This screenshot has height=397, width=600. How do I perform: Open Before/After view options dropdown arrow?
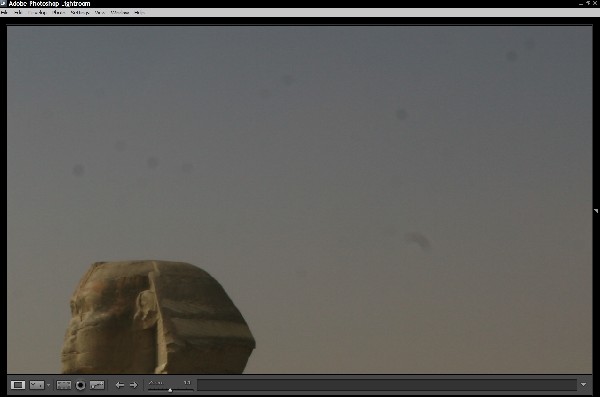point(49,385)
